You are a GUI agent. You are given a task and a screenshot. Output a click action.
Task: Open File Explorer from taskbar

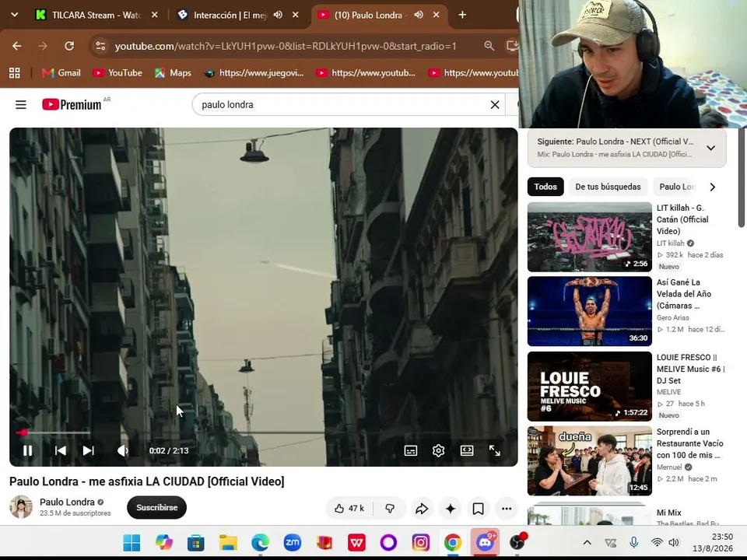pyautogui.click(x=228, y=542)
